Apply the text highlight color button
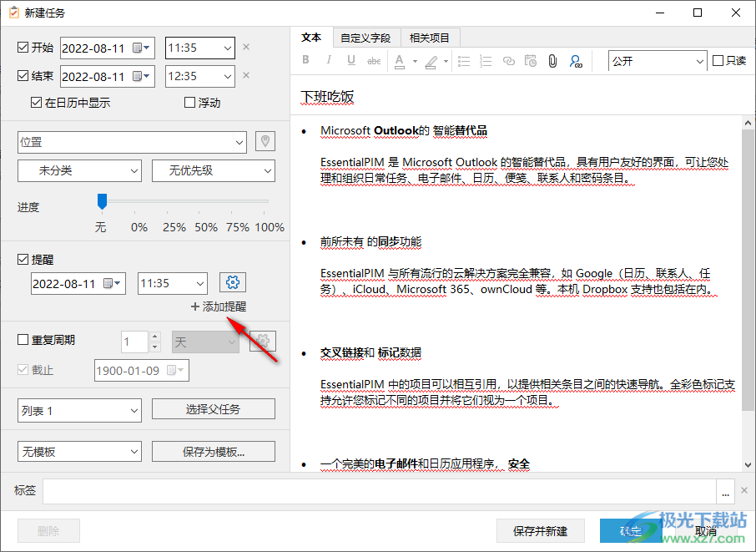This screenshot has height=552, width=756. click(x=431, y=62)
